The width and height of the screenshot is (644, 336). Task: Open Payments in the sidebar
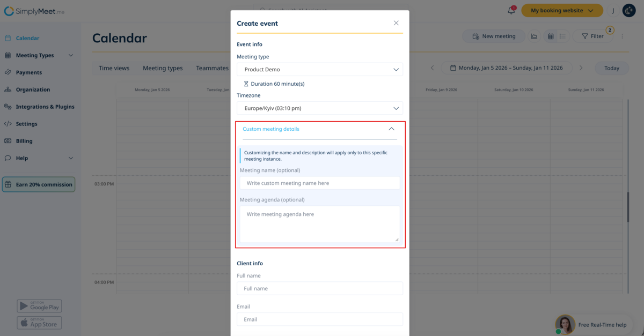(x=28, y=72)
